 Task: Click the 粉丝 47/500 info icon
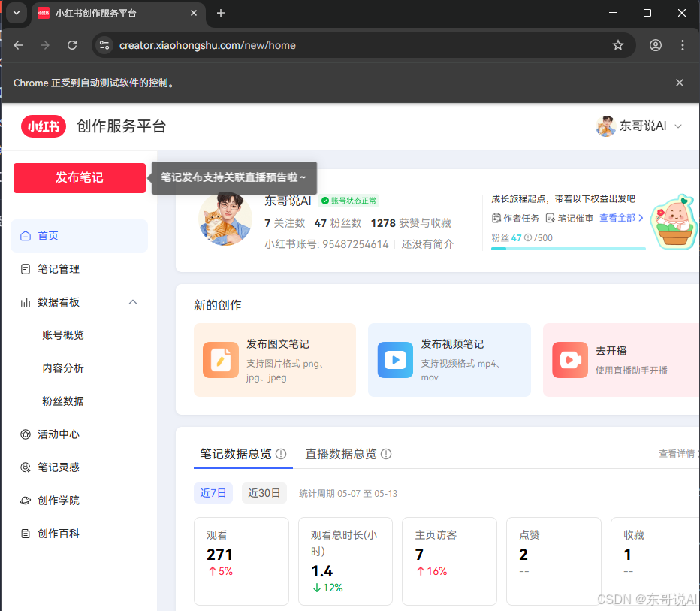(528, 238)
